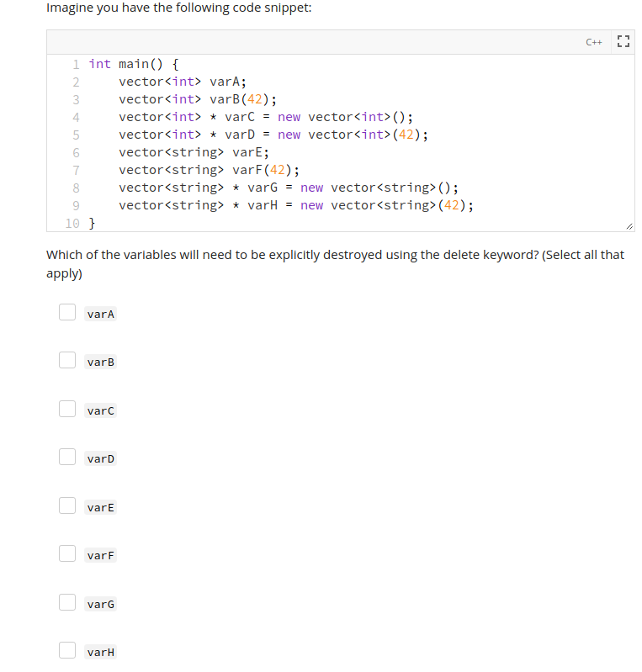
Task: Toggle the varE checkbox
Action: pos(67,505)
